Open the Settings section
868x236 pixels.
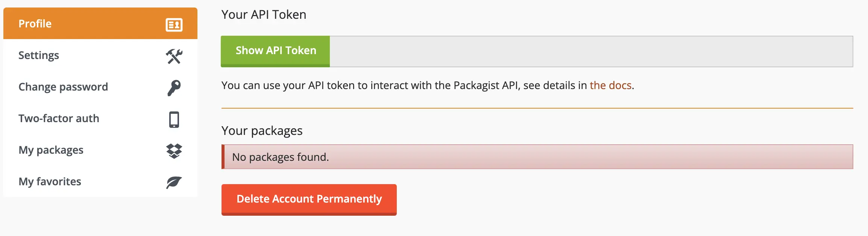click(x=38, y=55)
